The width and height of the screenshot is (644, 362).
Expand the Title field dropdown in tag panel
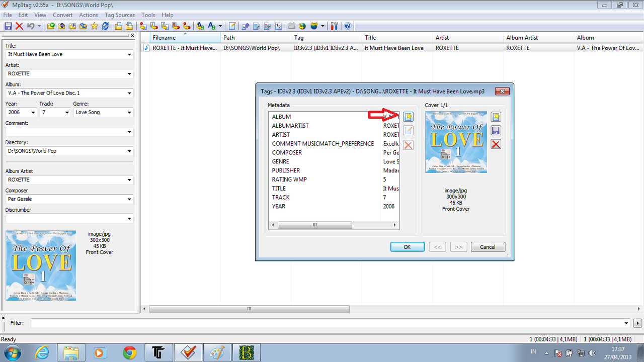click(129, 54)
